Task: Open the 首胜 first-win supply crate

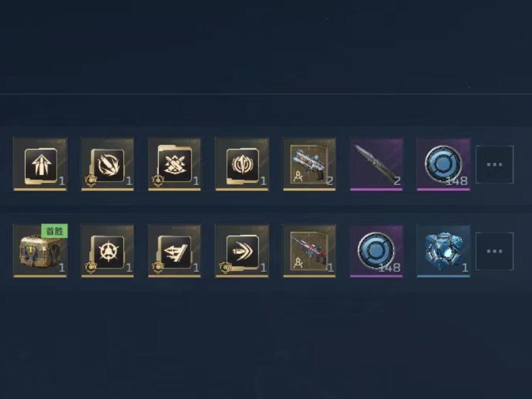Action: [40, 251]
